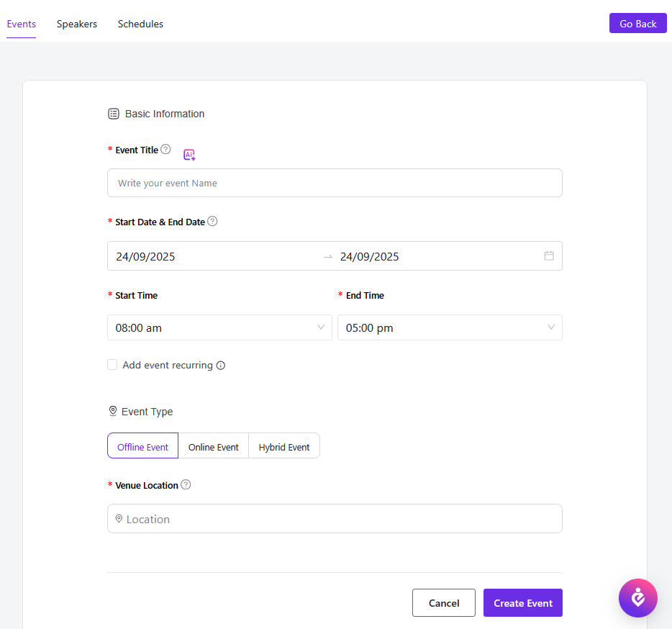This screenshot has height=629, width=672.
Task: Click the AI title generator icon
Action: coord(189,155)
